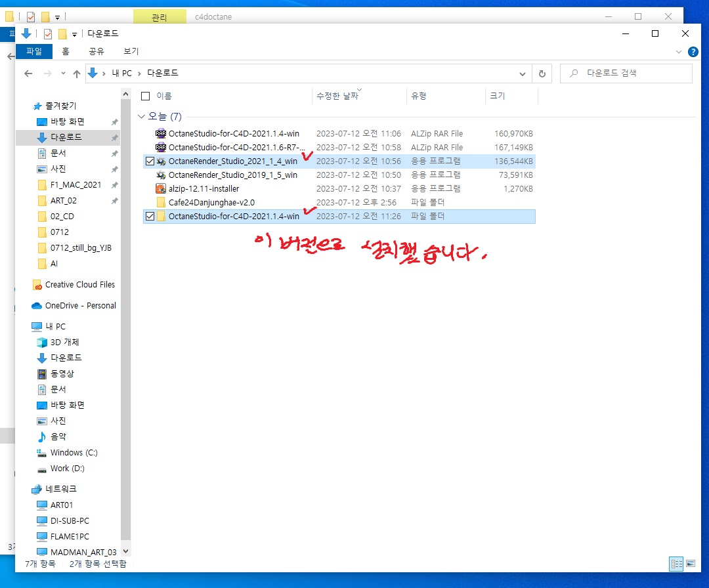Sort by the 유형 column header
709x588 pixels.
[x=419, y=96]
